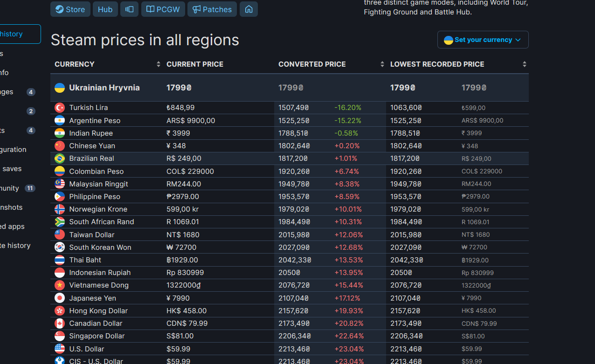
Task: Click the Indian Rupee flag icon
Action: (60, 133)
